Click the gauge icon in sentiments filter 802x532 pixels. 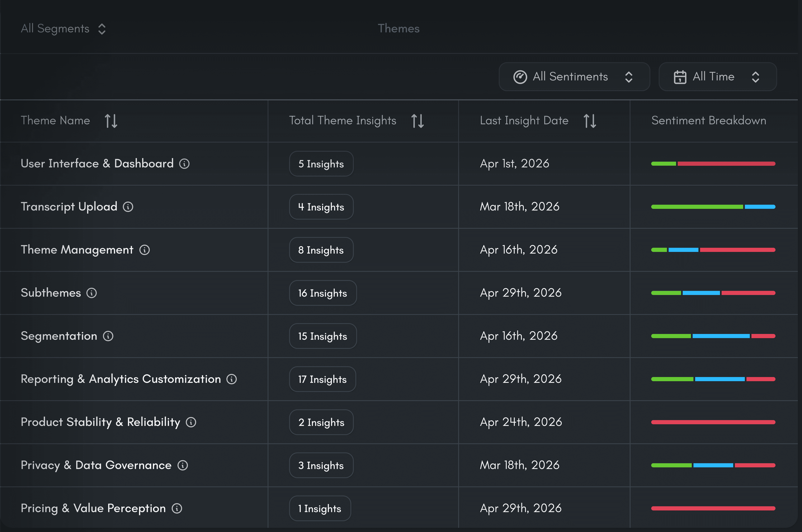(x=520, y=77)
